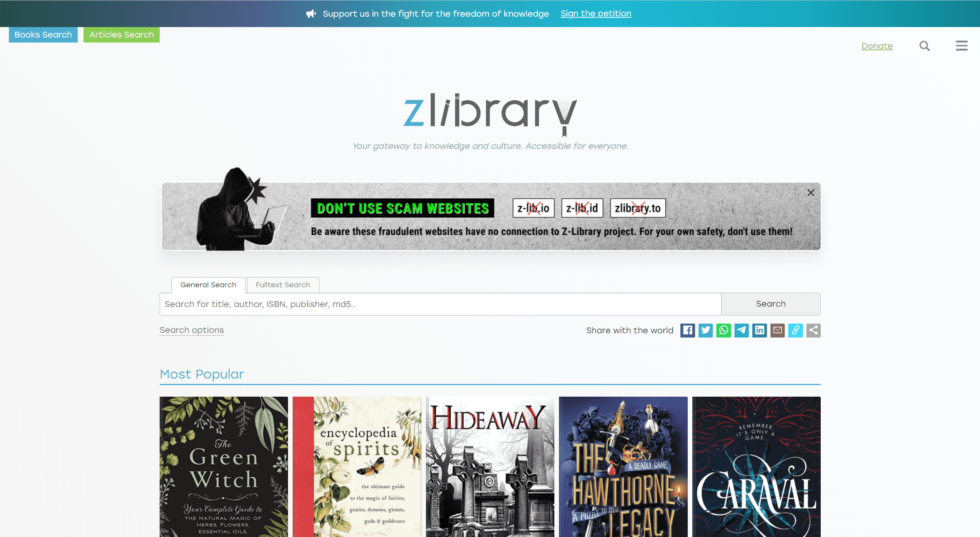Screen dimensions: 980x537
Task: Click the LinkedIn share icon
Action: pyautogui.click(x=760, y=331)
